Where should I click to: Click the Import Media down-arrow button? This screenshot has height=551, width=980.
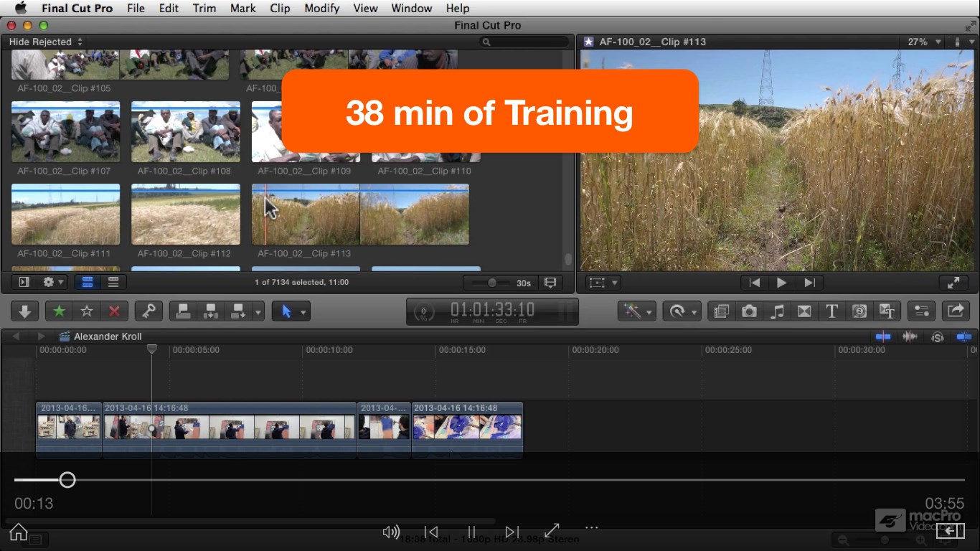point(24,311)
